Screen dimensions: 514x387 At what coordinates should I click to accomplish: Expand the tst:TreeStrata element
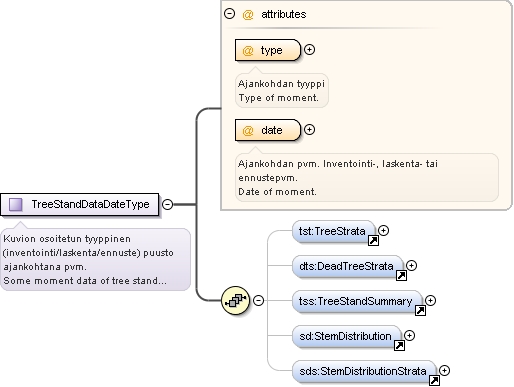pos(384,231)
